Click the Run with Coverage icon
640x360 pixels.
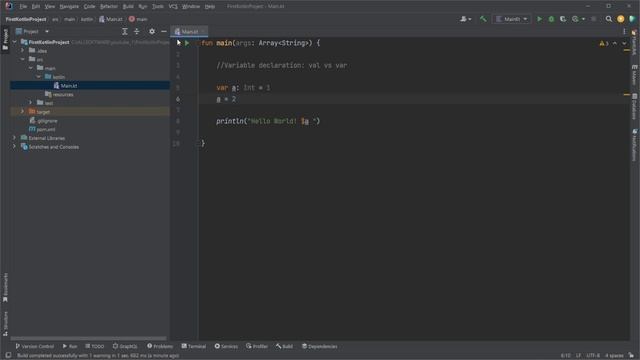click(563, 19)
